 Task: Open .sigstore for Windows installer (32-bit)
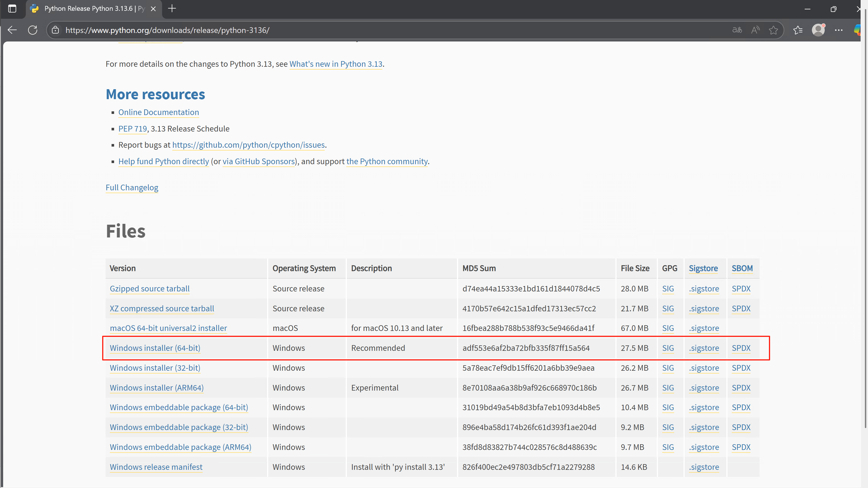[x=704, y=368]
